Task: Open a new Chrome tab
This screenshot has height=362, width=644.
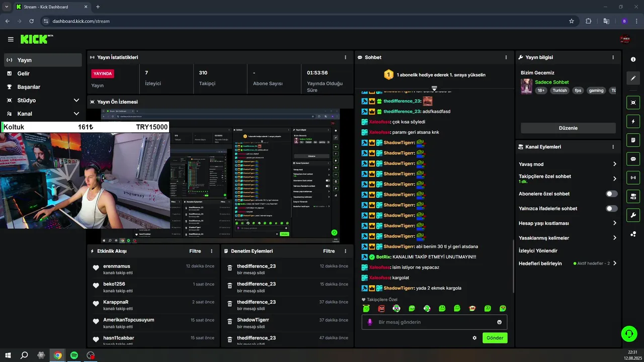Action: point(98,7)
